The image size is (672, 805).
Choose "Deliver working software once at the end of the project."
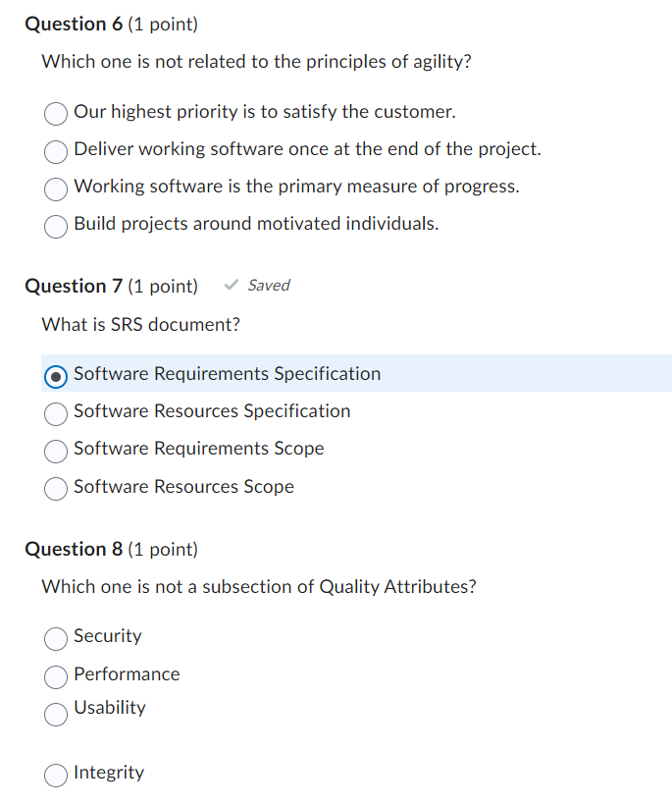[x=56, y=152]
